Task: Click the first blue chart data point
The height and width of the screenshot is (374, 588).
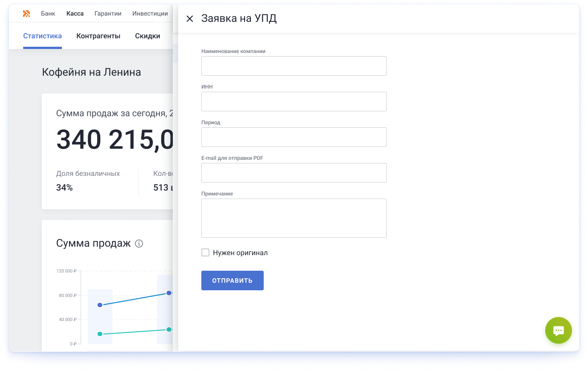Action: tap(100, 305)
